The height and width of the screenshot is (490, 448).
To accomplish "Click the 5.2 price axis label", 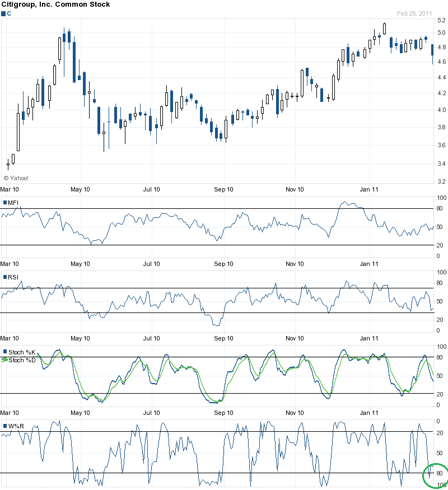I will point(441,20).
